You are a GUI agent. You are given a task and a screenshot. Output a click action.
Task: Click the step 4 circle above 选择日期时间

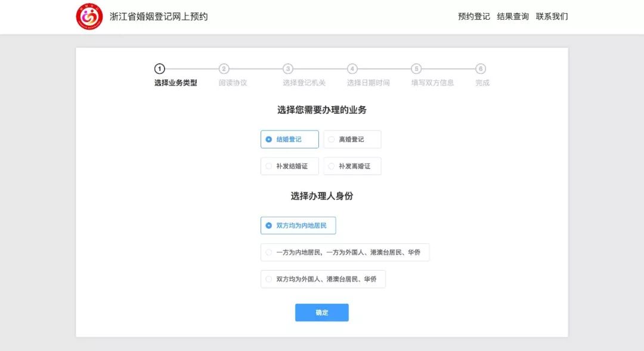pos(352,69)
